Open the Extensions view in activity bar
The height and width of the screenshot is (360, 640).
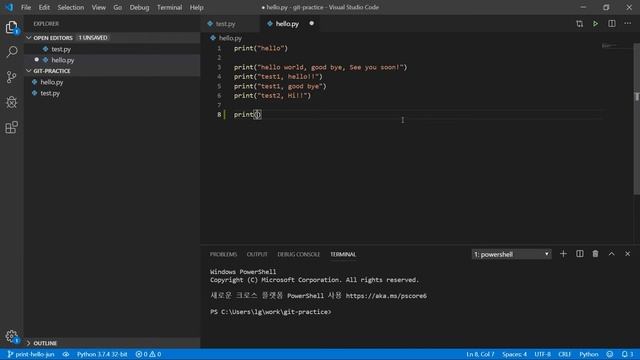pyautogui.click(x=11, y=127)
